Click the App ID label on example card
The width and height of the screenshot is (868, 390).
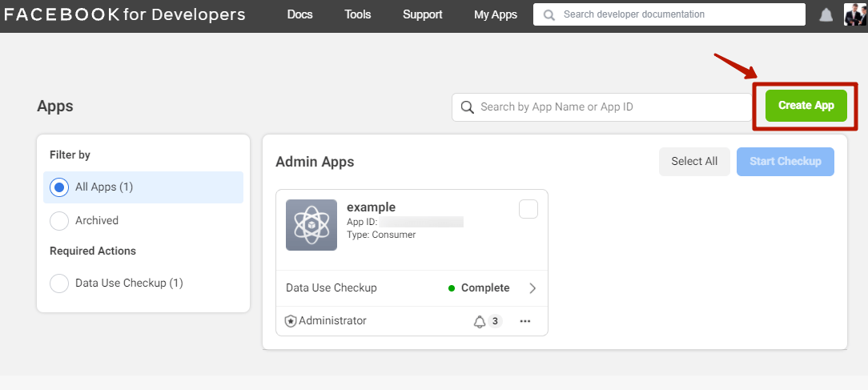[362, 222]
